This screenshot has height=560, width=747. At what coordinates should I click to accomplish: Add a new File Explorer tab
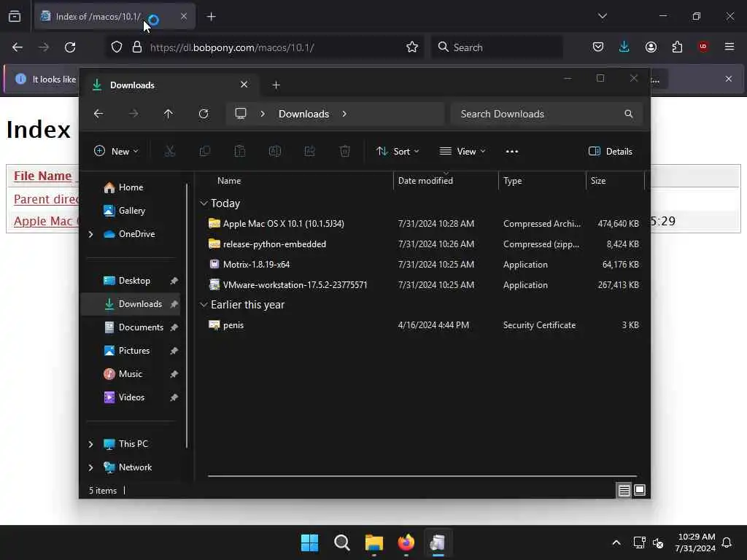(276, 85)
